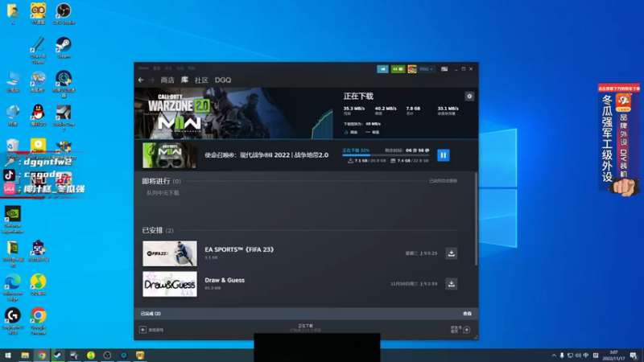This screenshot has height=362, width=644.
Task: Open the QQ penguin desktop icon
Action: tap(38, 115)
